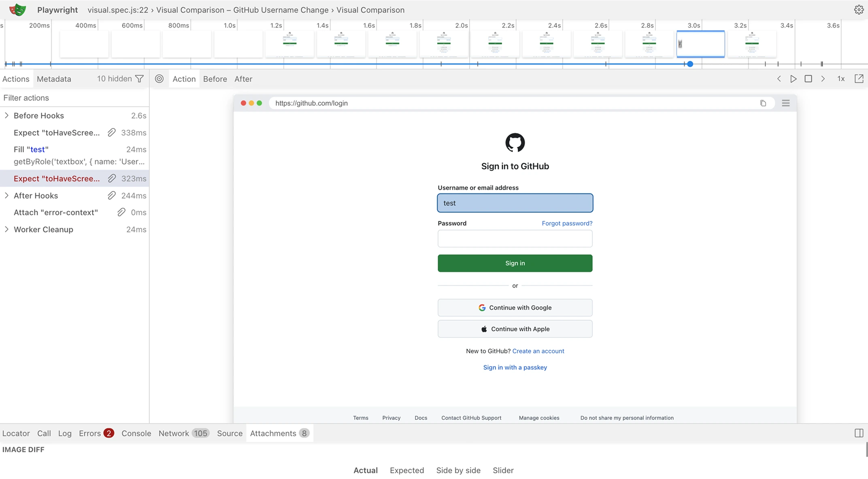This screenshot has height=479, width=868.
Task: Click the filter funnel icon
Action: 139,79
